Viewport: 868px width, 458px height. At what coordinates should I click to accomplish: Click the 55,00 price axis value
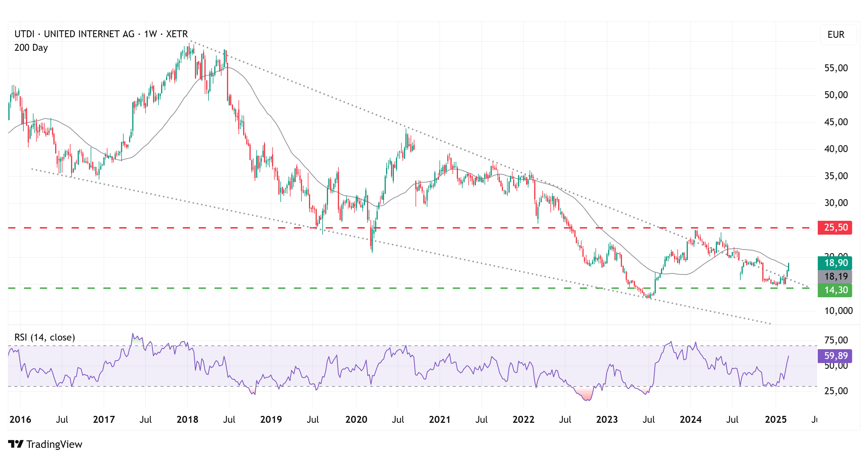pos(836,68)
